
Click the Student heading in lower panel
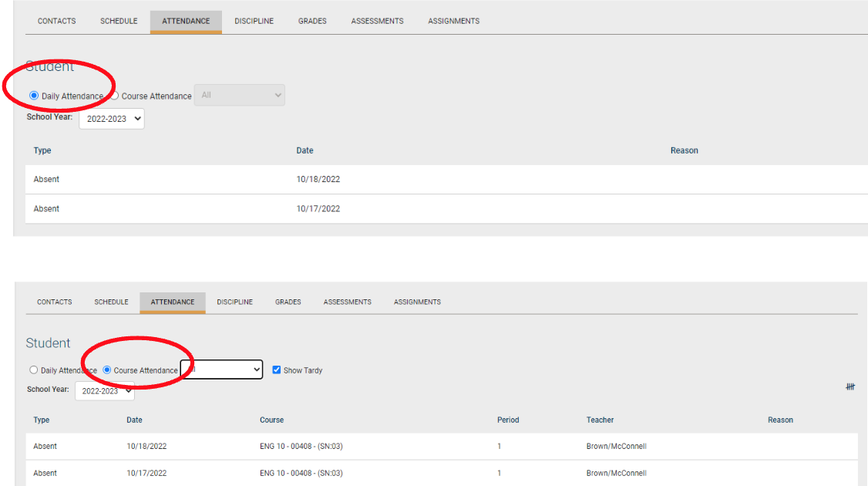pos(48,343)
